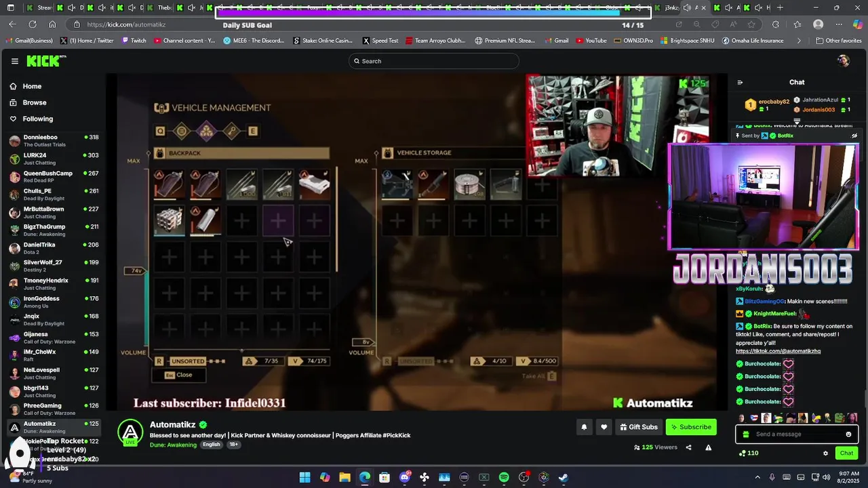
Task: Open new browser tab plus button
Action: point(780,7)
